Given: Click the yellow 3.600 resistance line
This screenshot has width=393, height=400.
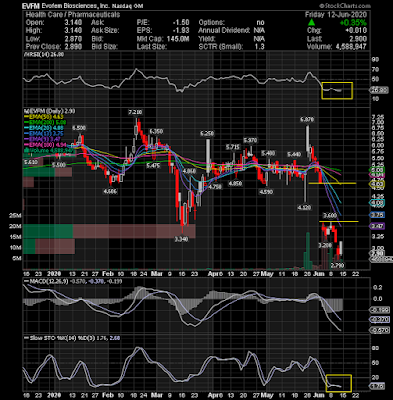Looking at the screenshot, I should [338, 221].
